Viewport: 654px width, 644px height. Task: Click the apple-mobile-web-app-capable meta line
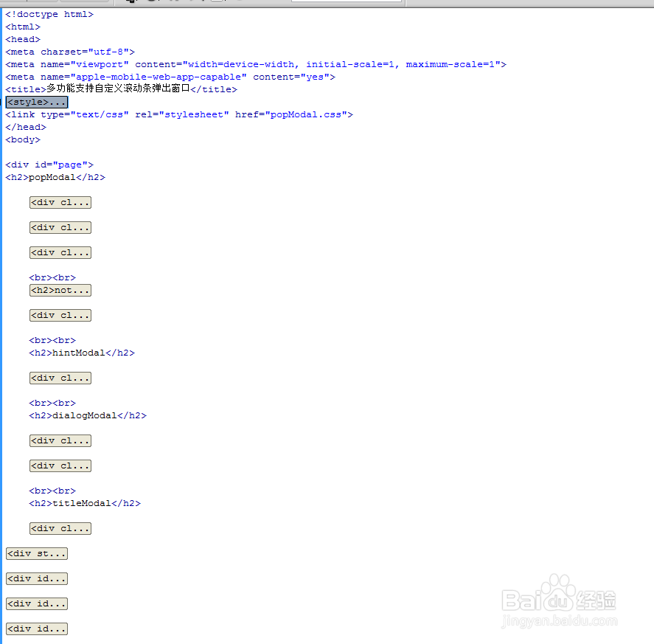coord(170,77)
